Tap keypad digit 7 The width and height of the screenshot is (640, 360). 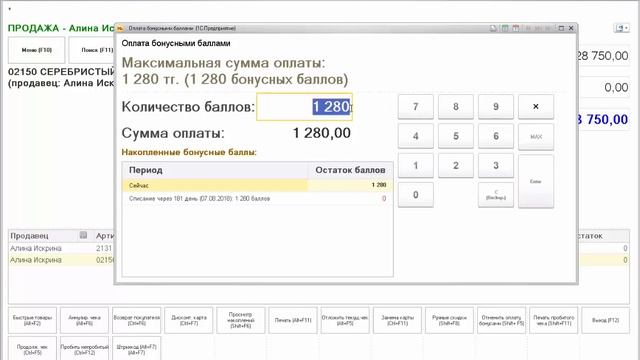tap(416, 107)
